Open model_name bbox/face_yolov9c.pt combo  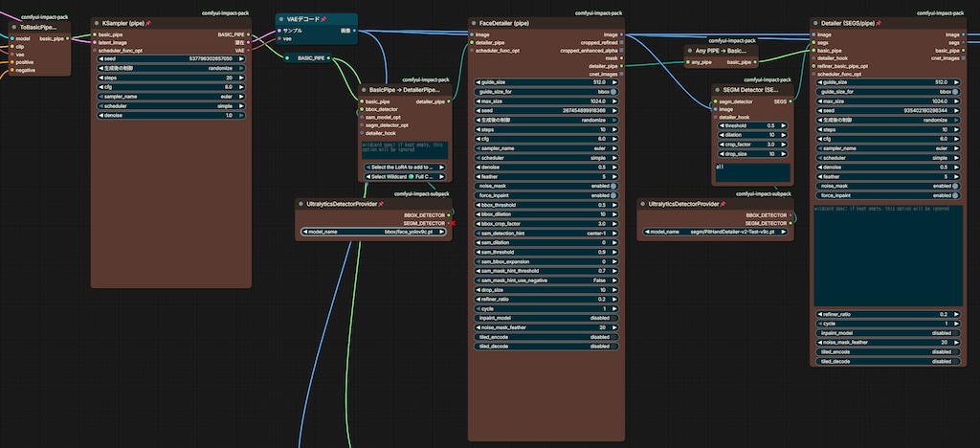coord(374,232)
